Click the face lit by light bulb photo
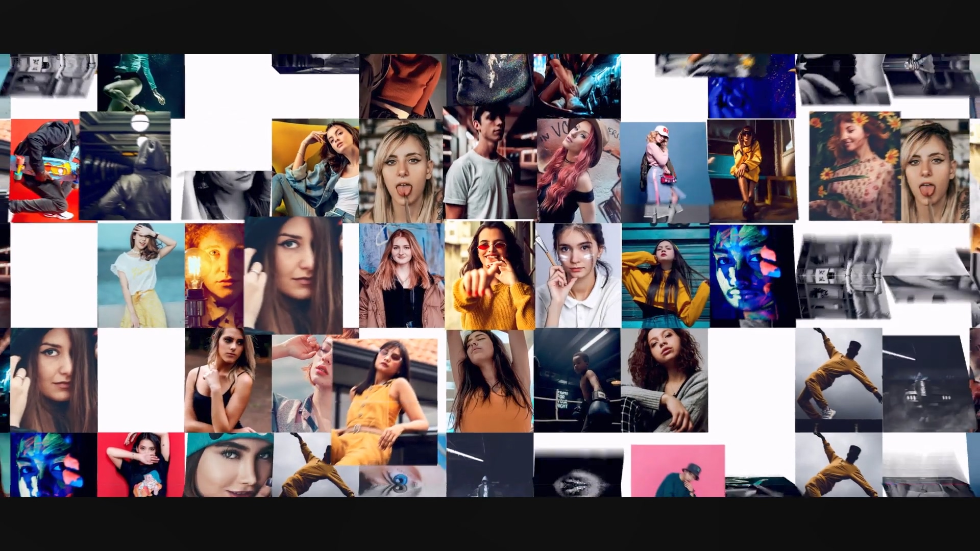 click(214, 275)
